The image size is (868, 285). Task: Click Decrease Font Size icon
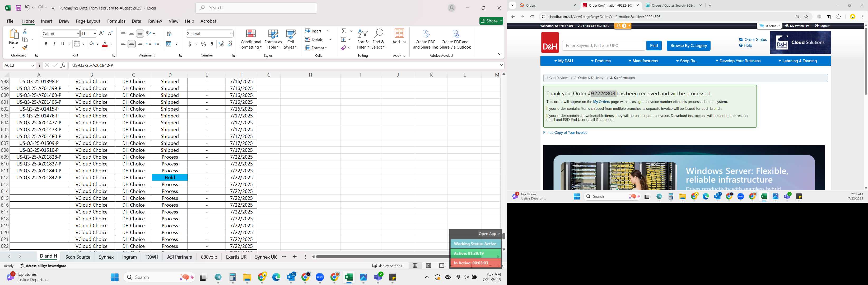pyautogui.click(x=110, y=33)
